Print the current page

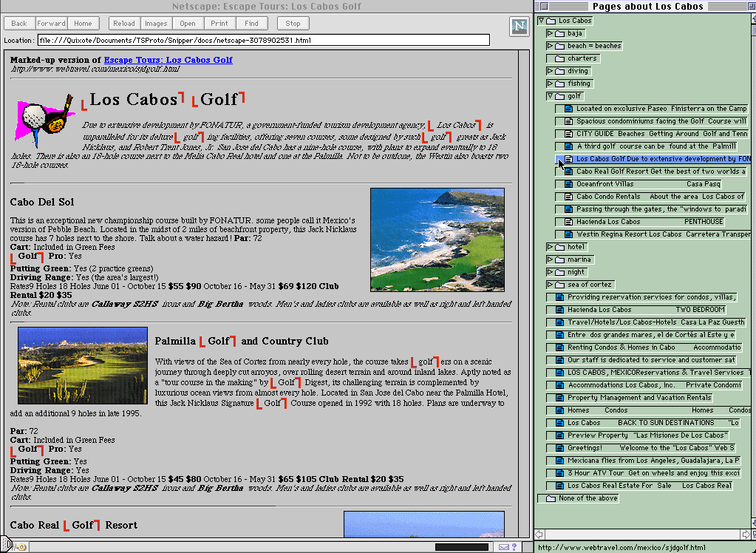[219, 23]
